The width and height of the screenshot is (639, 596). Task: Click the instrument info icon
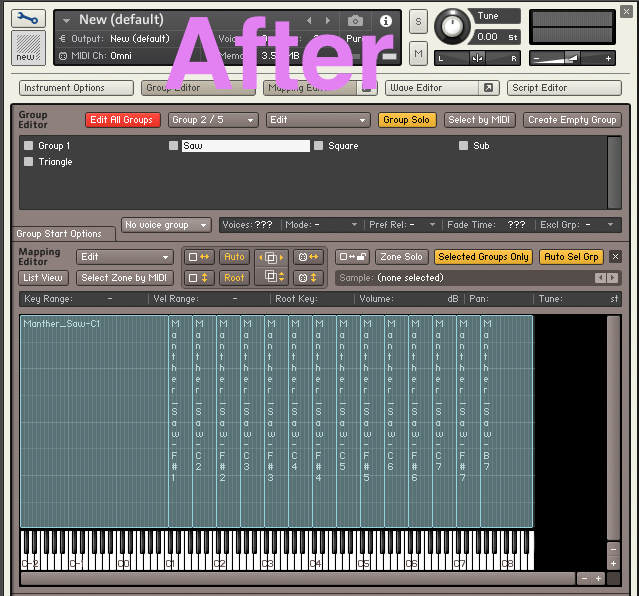point(386,20)
